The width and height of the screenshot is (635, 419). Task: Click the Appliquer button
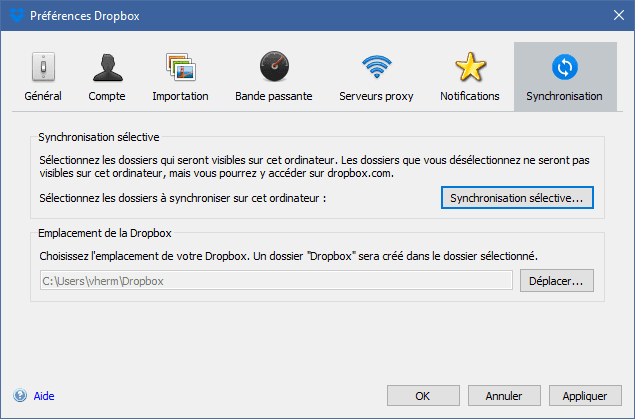(x=585, y=395)
